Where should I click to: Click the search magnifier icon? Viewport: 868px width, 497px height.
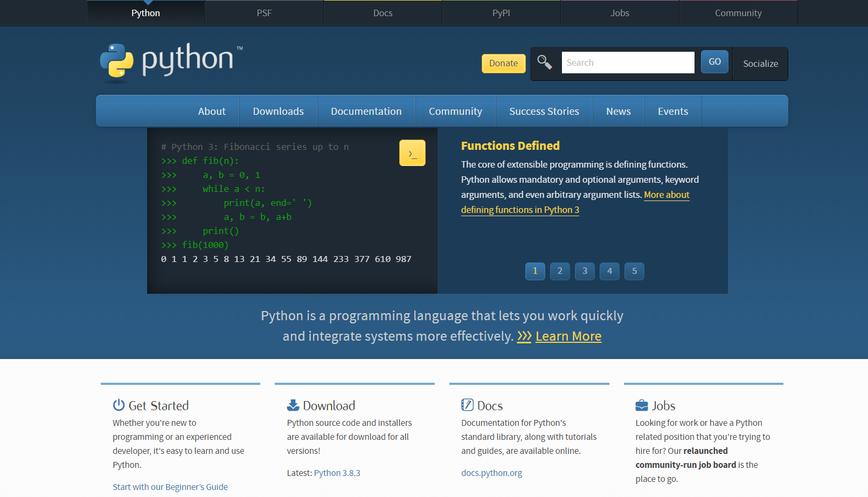pos(545,63)
